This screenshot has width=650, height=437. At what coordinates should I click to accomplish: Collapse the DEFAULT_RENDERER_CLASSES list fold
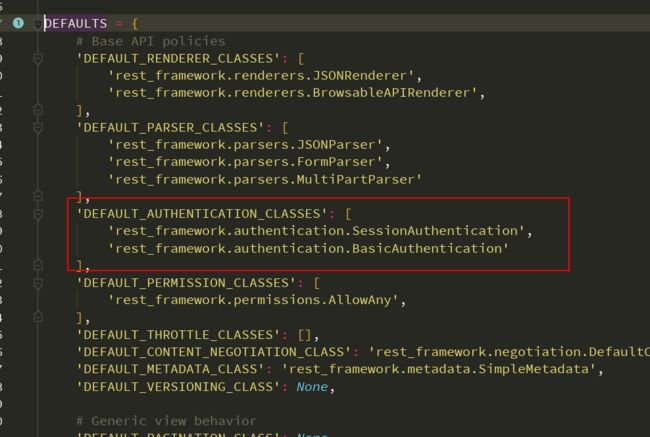[x=38, y=59]
